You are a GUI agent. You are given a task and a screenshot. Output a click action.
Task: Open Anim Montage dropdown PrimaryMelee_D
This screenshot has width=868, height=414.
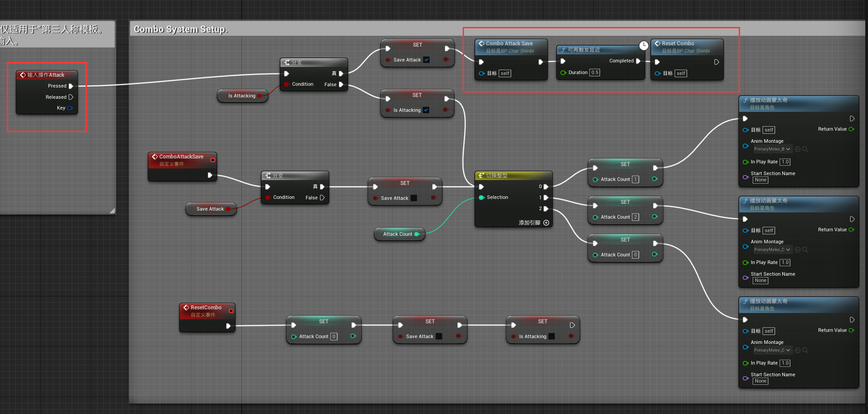coord(772,350)
